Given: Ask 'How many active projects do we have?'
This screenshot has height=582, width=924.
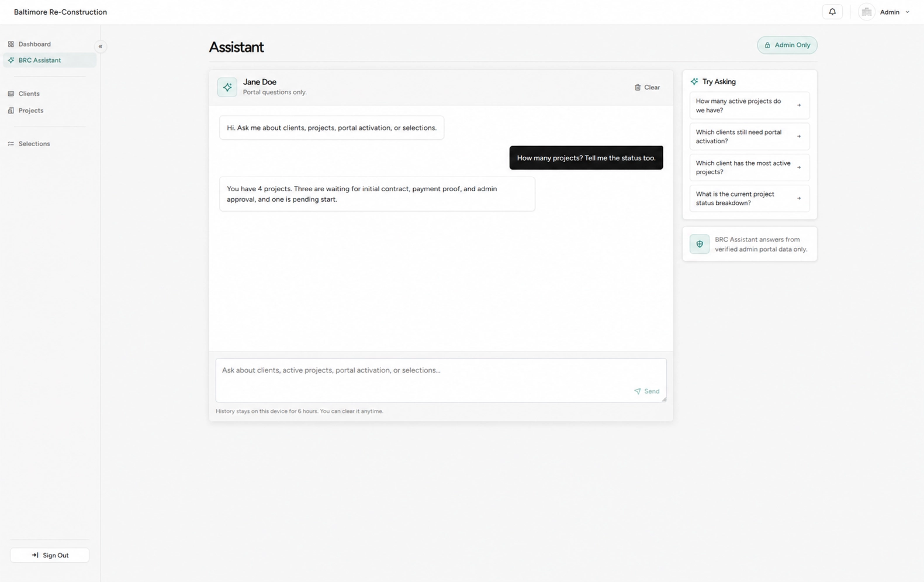Looking at the screenshot, I should [x=749, y=106].
